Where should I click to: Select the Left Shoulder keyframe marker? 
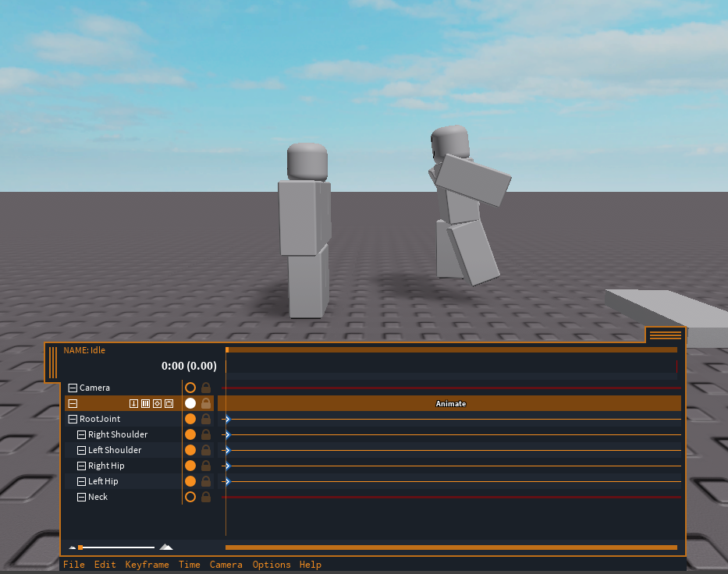pos(227,450)
